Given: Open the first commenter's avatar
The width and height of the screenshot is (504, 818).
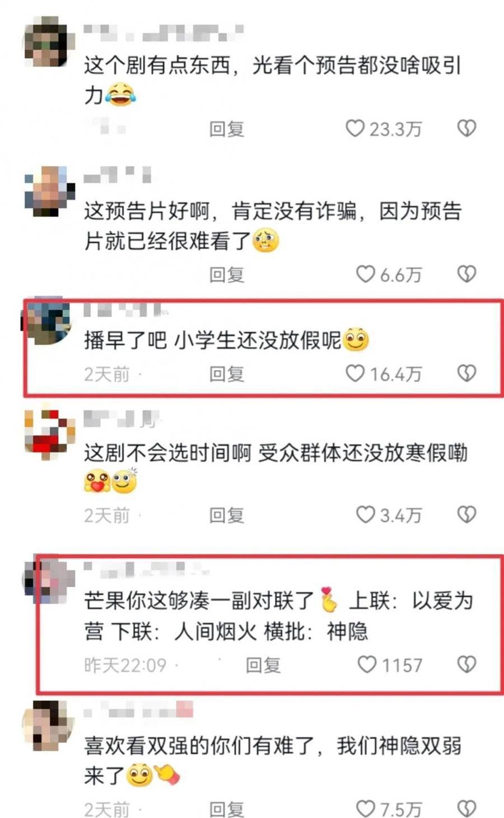Looking at the screenshot, I should click(49, 41).
